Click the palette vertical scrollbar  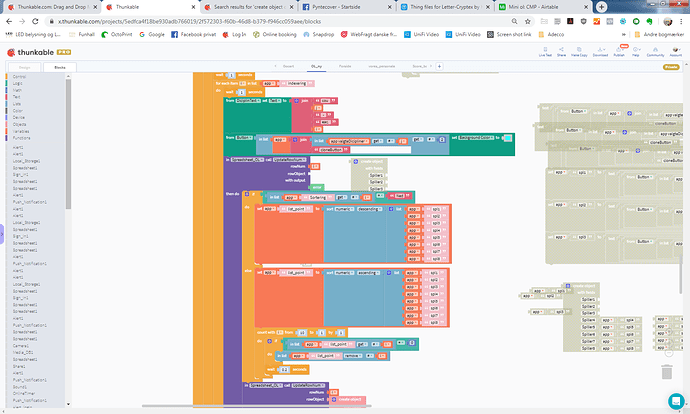(x=68, y=143)
